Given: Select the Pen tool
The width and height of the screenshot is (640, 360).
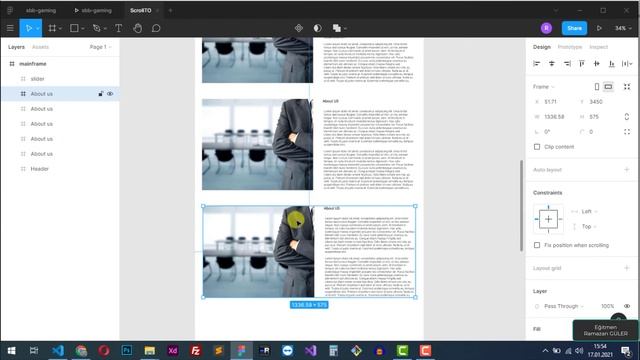Looking at the screenshot, I should (x=96, y=28).
